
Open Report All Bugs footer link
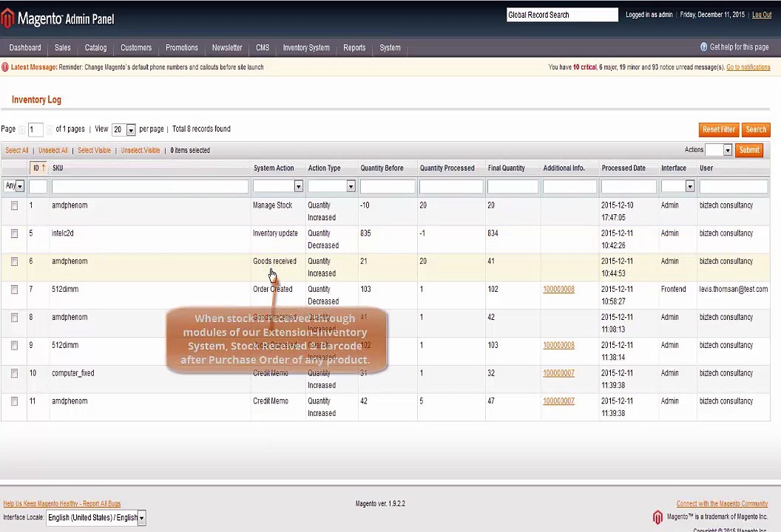coord(62,504)
